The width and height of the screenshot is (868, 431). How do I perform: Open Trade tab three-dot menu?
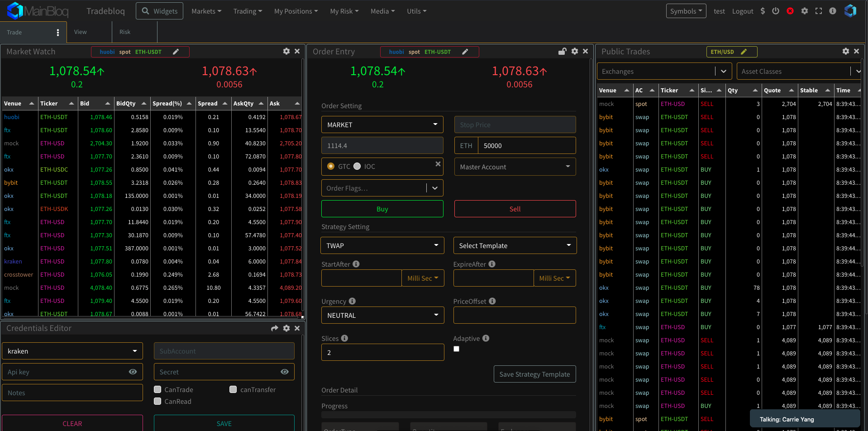click(58, 32)
